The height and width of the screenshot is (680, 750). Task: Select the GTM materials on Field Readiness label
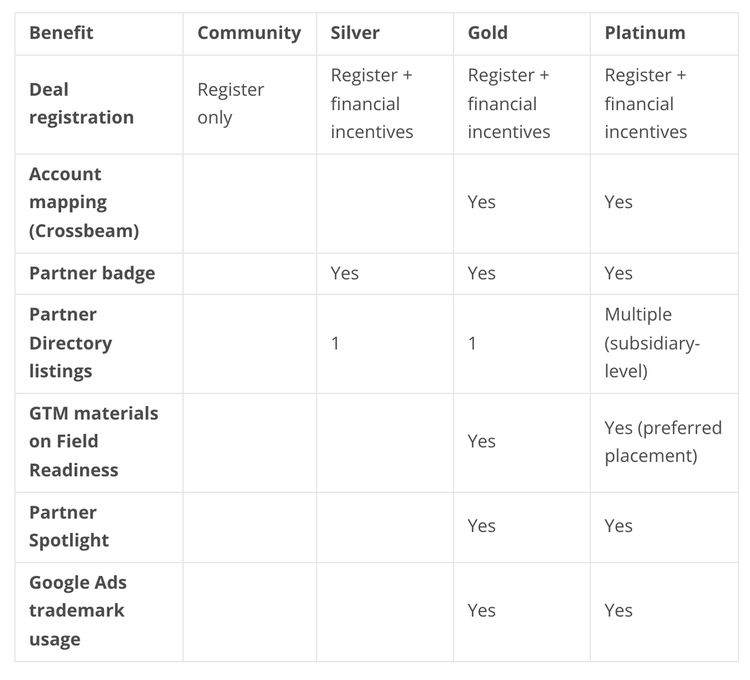point(93,441)
